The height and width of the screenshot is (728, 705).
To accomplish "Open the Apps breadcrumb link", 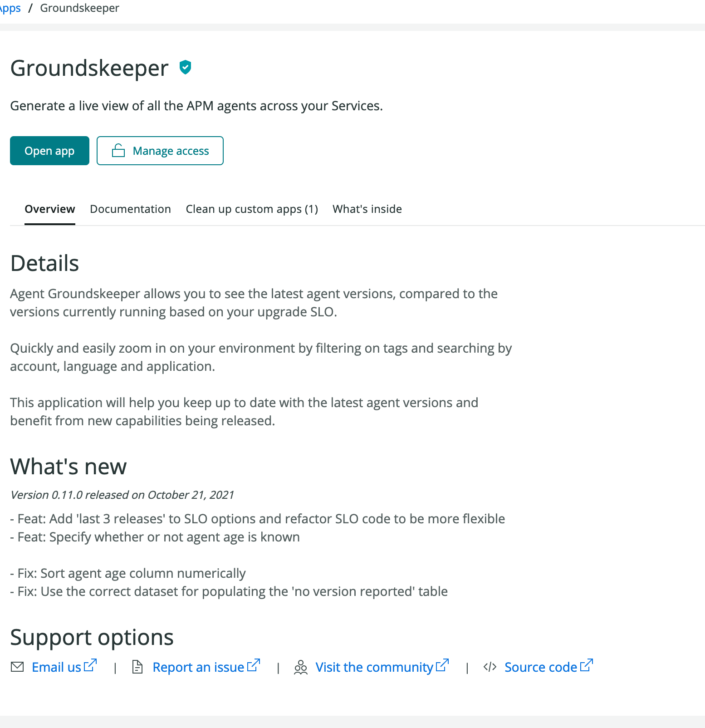I will [9, 8].
